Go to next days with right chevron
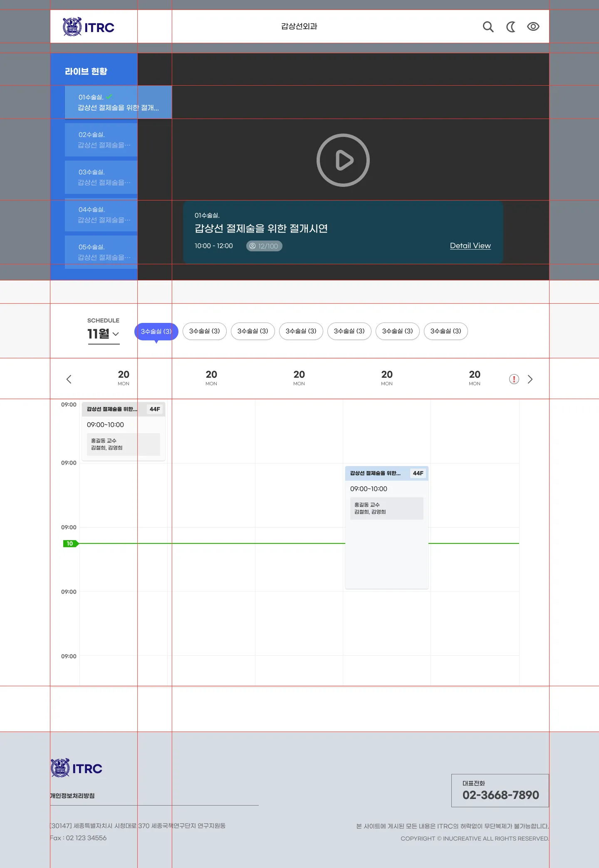 530,379
